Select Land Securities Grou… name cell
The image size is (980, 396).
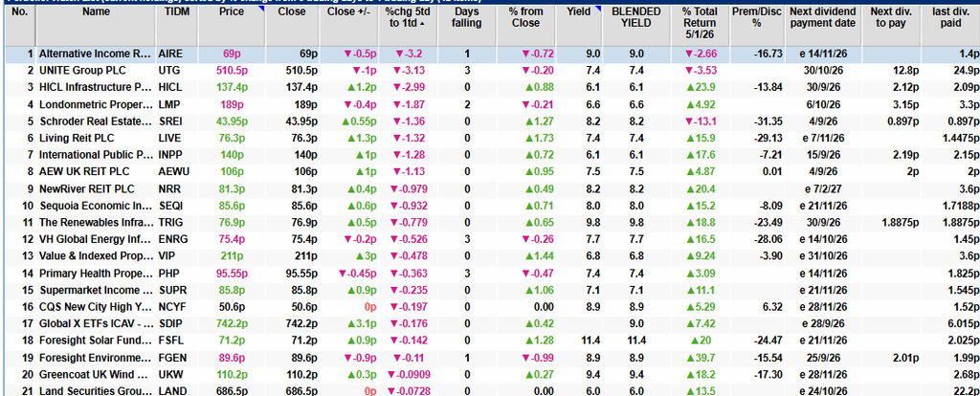[x=95, y=391]
